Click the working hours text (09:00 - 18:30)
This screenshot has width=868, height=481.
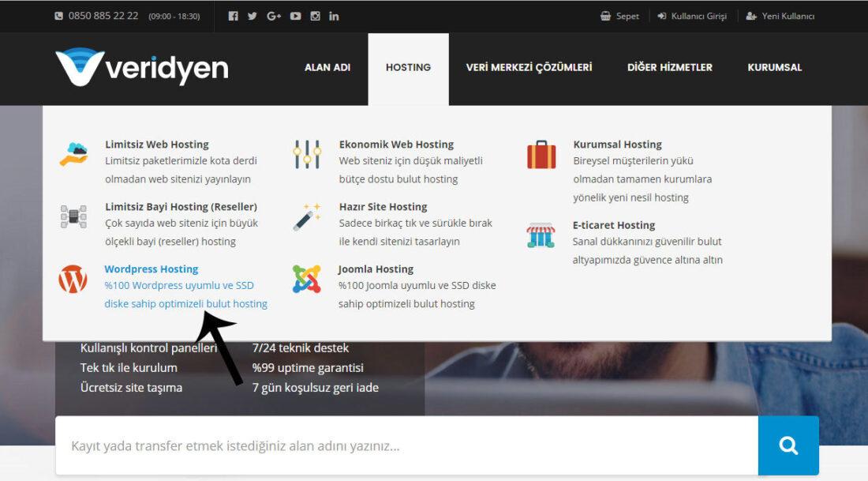coord(174,17)
